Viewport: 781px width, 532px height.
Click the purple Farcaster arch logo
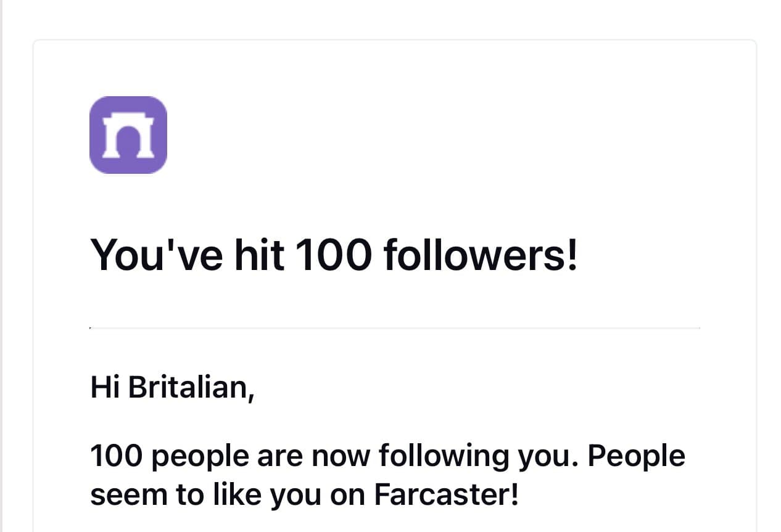[128, 134]
